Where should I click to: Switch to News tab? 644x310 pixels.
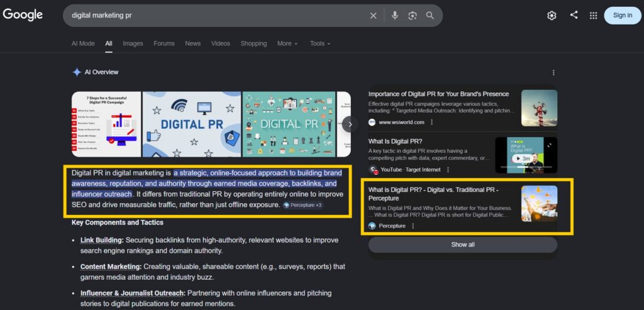(192, 43)
